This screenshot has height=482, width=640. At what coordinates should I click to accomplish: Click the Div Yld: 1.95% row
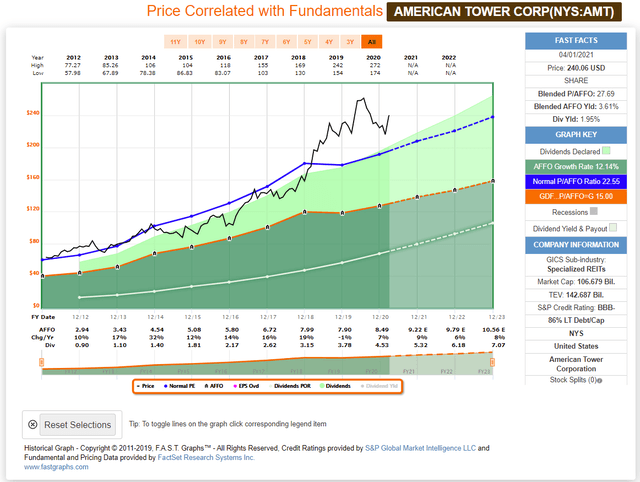pos(576,120)
